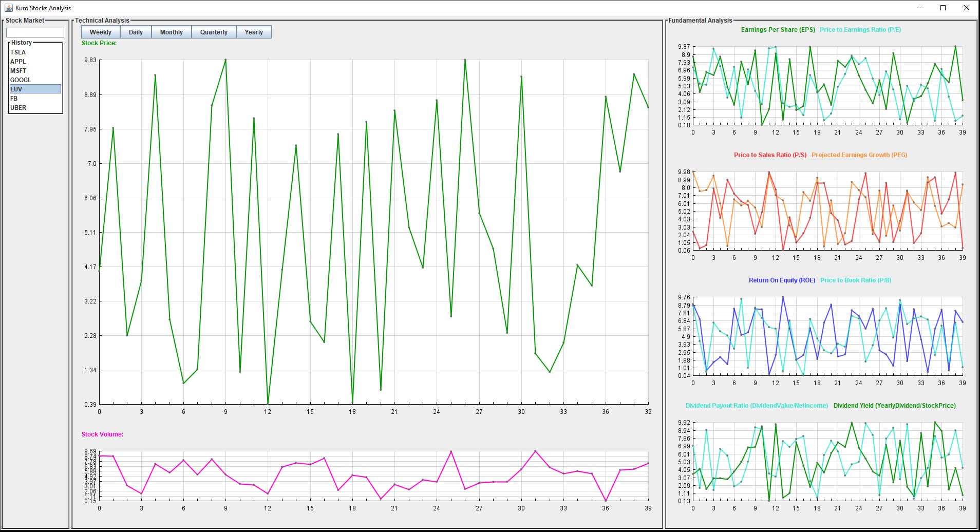
Task: Switch to the Daily view
Action: click(135, 32)
